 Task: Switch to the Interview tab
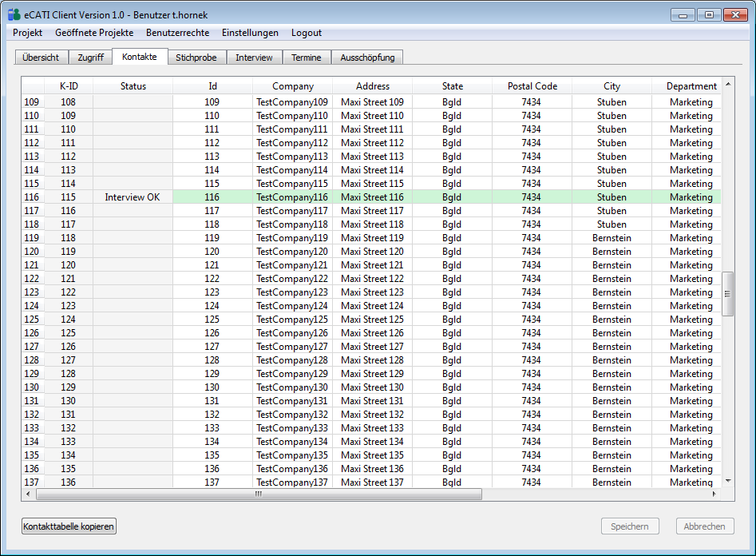pos(254,58)
